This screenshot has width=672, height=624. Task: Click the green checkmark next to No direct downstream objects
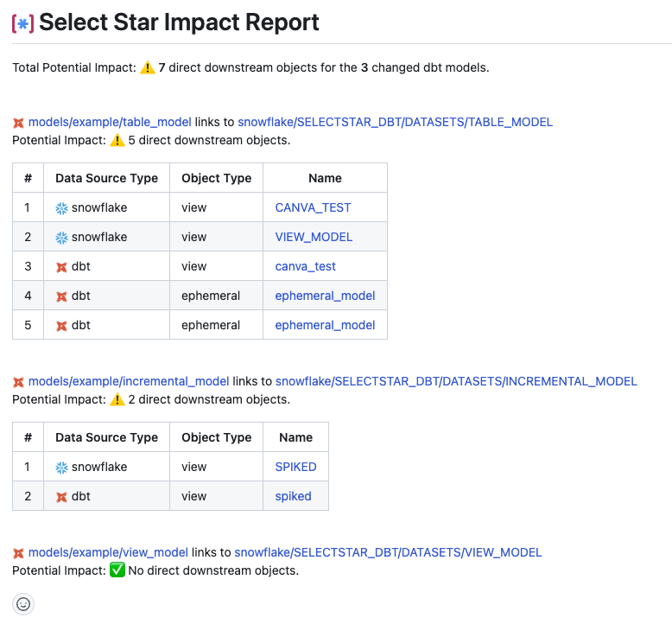(117, 571)
